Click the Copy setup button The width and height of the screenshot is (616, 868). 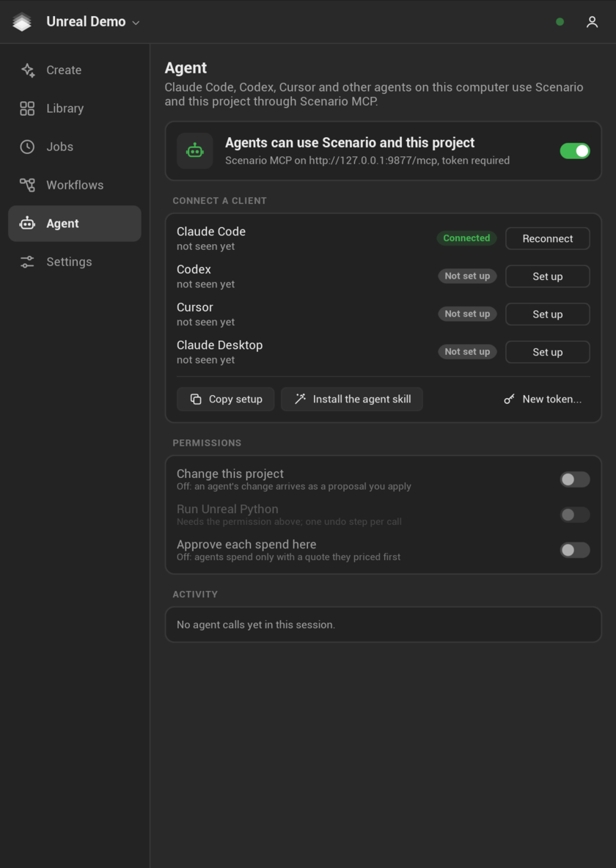[x=225, y=399]
